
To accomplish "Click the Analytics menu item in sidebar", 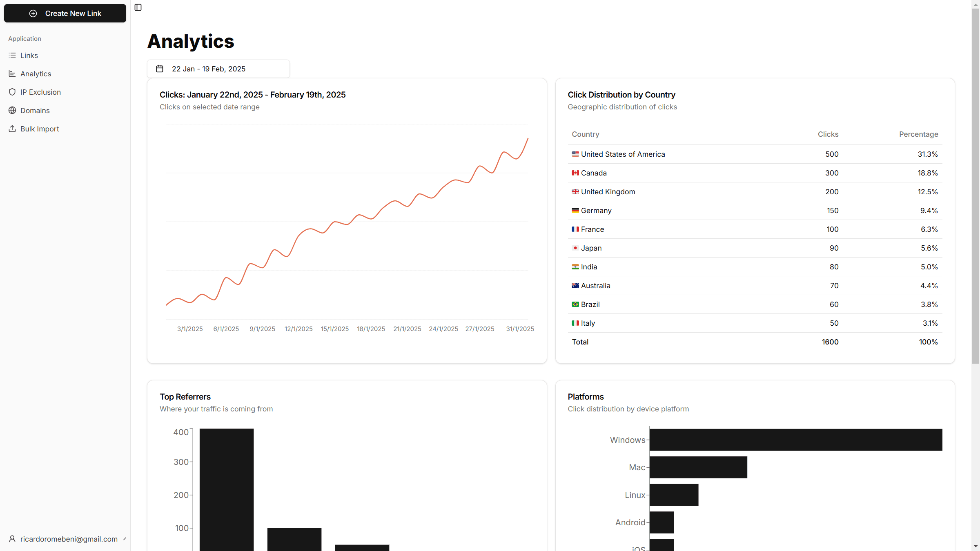I will pos(36,73).
